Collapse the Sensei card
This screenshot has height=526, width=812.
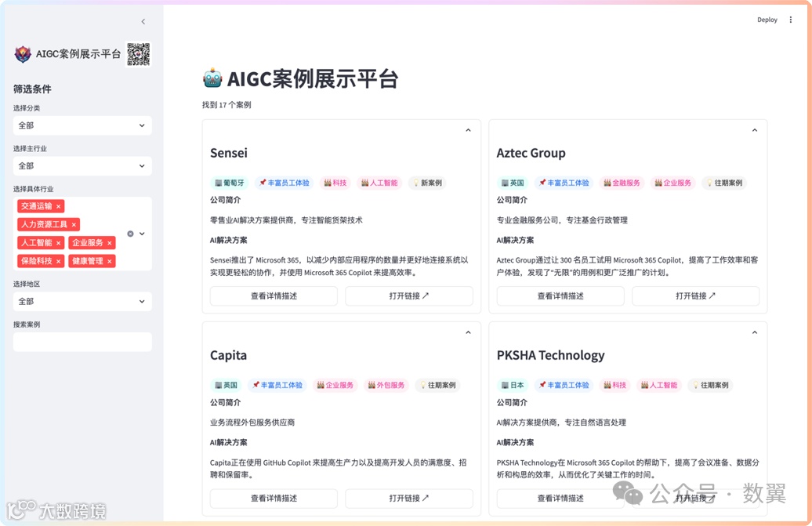click(468, 130)
